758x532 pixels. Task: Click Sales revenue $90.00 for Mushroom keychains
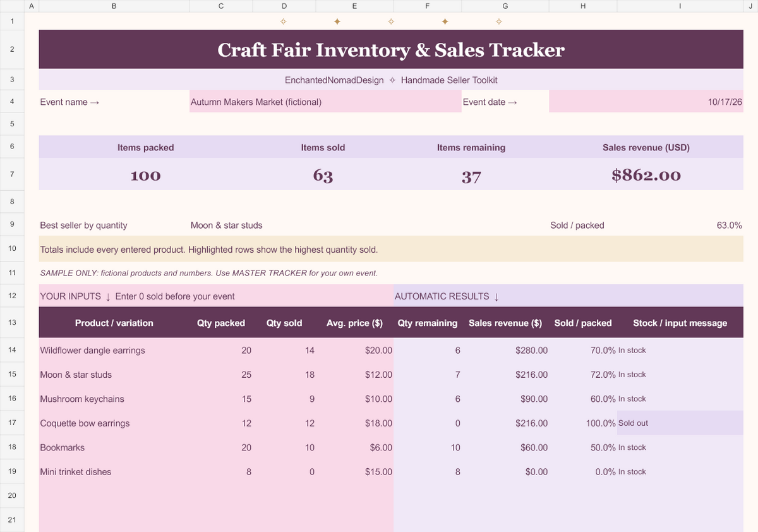(505, 399)
